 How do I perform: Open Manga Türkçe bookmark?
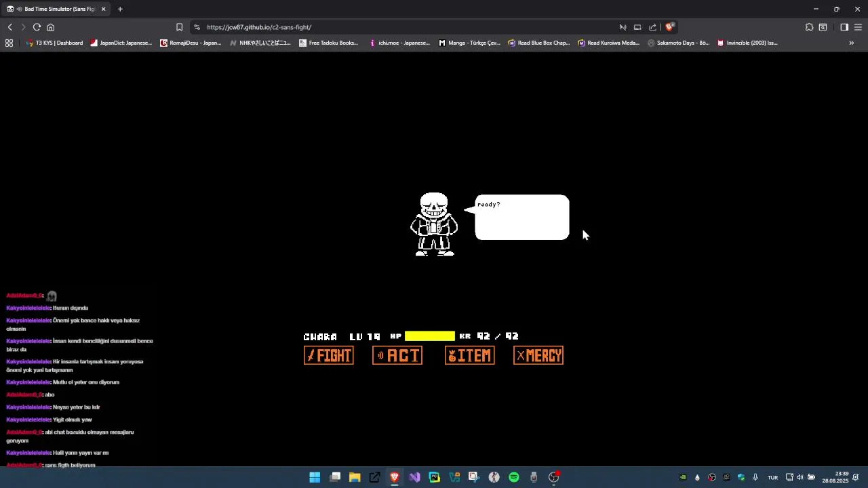pyautogui.click(x=469, y=43)
